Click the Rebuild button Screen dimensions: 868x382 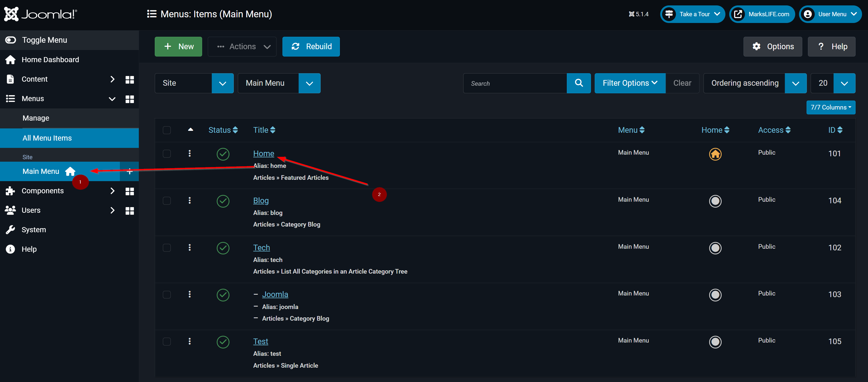pyautogui.click(x=311, y=46)
